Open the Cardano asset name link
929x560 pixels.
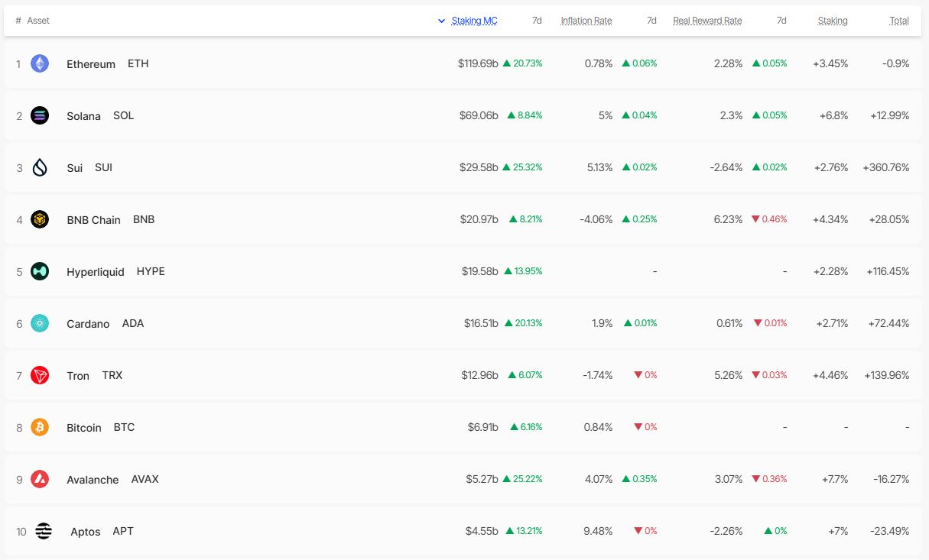[88, 324]
